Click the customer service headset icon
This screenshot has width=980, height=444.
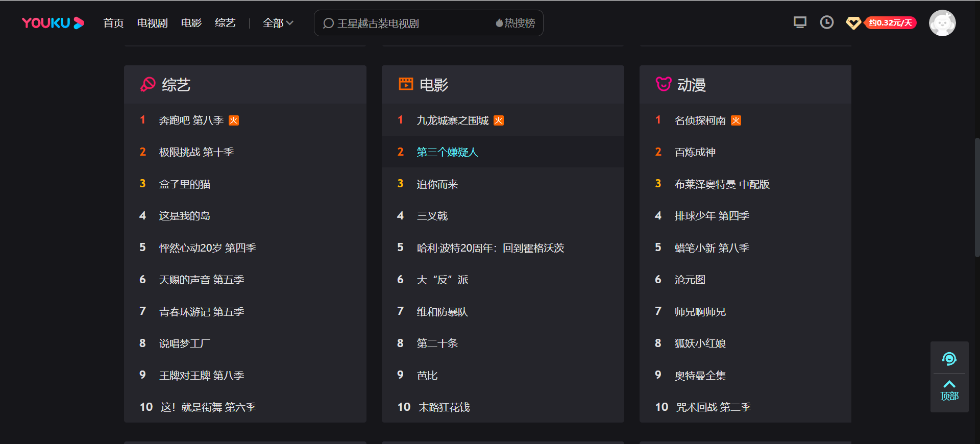tap(949, 359)
